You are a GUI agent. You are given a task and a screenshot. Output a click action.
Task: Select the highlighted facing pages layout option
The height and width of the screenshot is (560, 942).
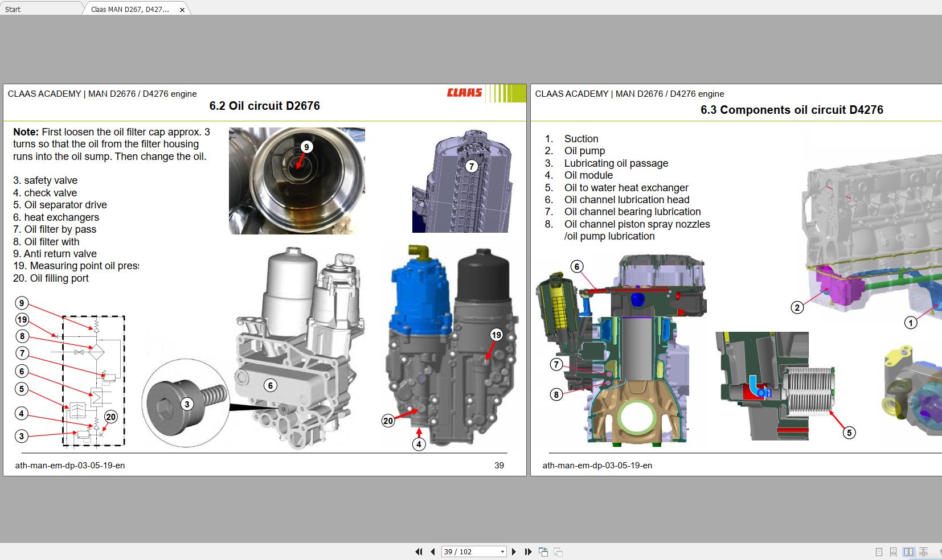[908, 551]
